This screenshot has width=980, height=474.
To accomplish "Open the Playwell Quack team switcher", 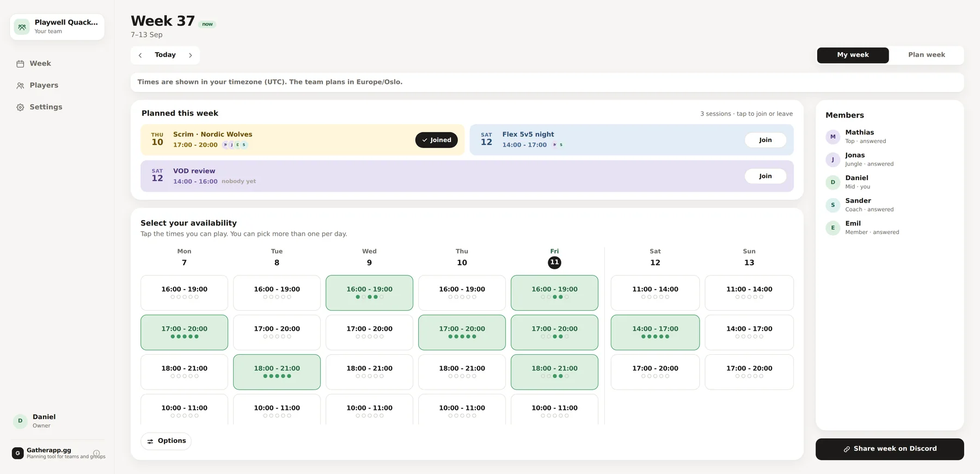I will tap(57, 27).
